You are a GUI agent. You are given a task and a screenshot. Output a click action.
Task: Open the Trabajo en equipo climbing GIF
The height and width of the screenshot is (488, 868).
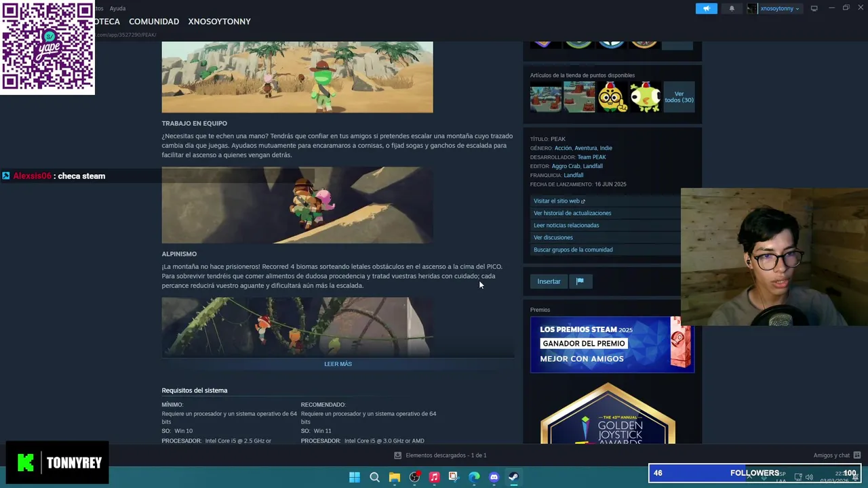[297, 205]
